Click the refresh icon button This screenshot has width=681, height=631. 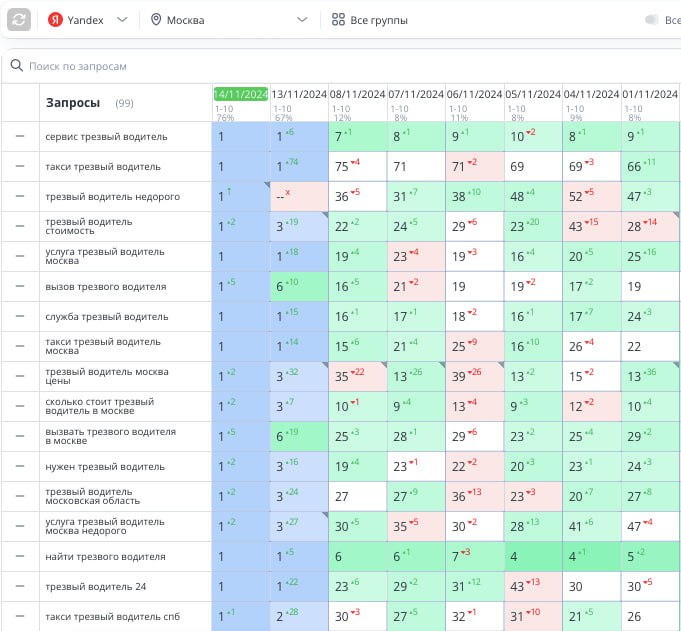click(x=19, y=20)
